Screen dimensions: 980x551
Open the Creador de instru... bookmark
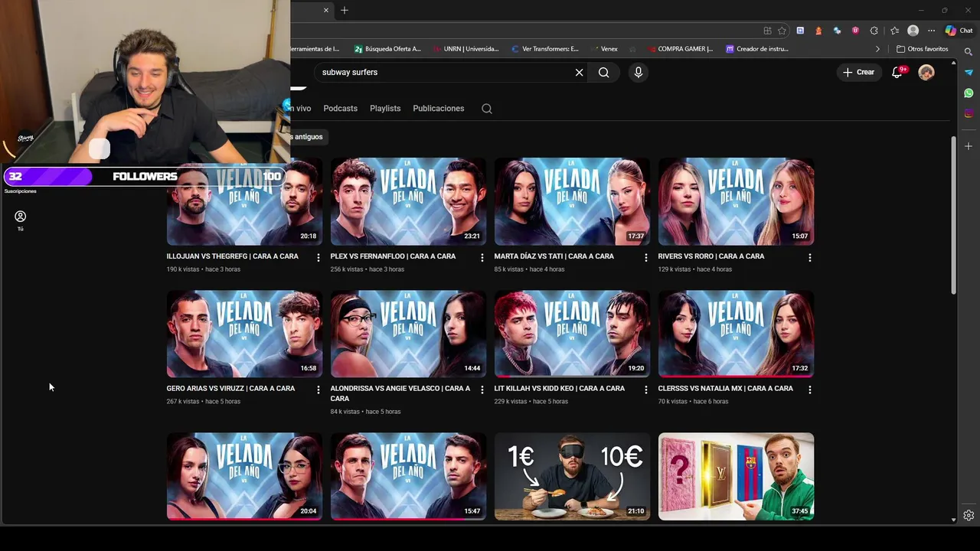(757, 49)
